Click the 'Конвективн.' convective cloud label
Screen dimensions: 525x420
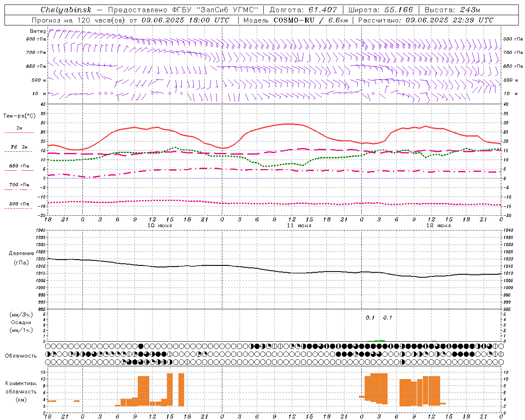tap(21, 383)
